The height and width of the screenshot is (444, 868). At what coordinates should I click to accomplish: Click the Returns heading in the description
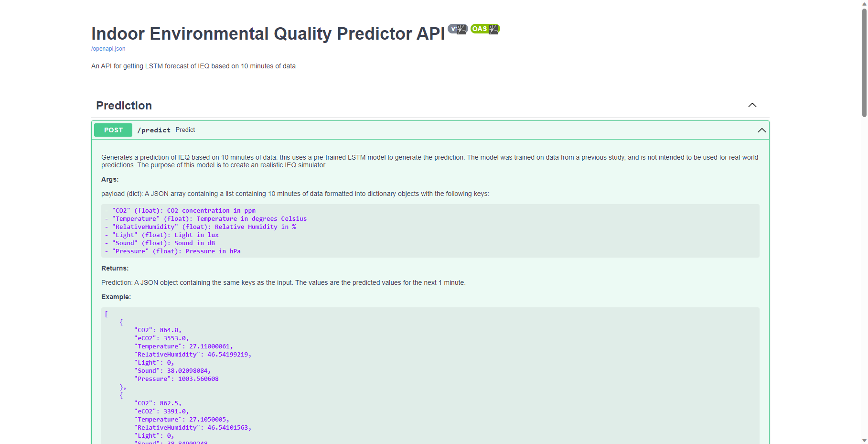point(115,268)
